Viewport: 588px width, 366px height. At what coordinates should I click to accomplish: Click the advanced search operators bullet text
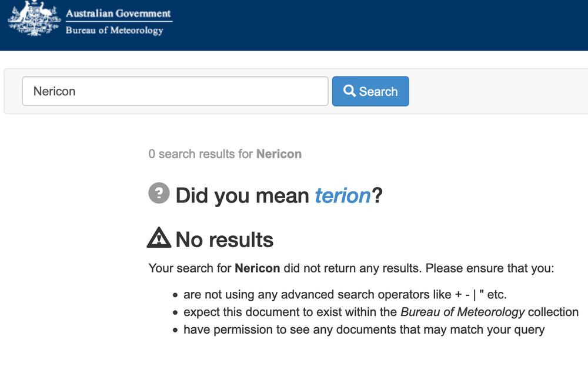345,294
